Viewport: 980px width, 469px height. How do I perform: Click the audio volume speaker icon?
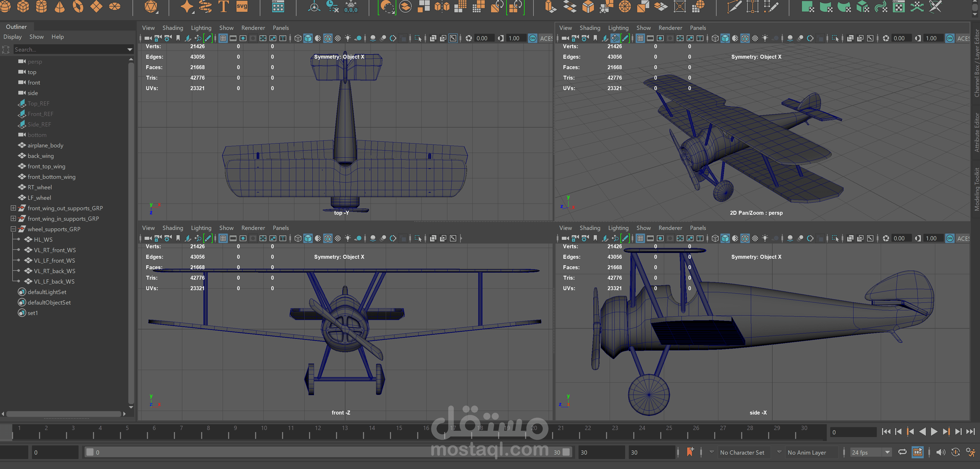point(940,452)
